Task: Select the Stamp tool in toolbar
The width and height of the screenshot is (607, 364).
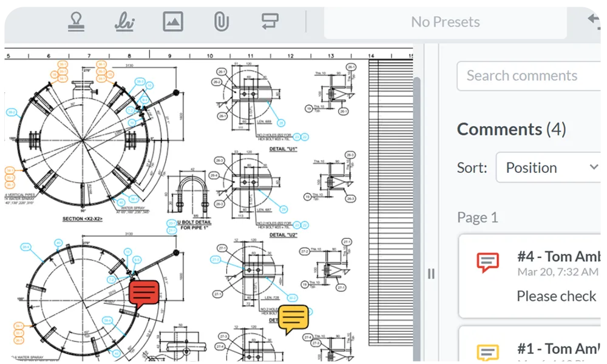Action: [76, 22]
